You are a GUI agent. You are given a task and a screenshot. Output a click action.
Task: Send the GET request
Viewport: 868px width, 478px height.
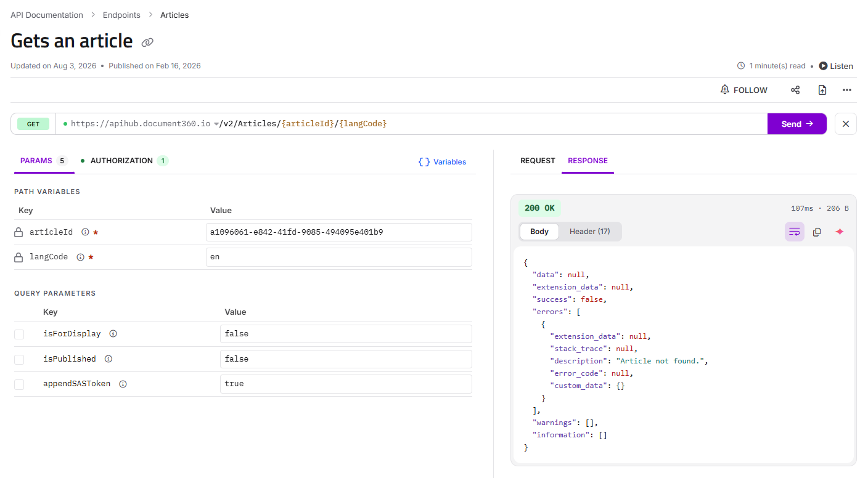[797, 124]
